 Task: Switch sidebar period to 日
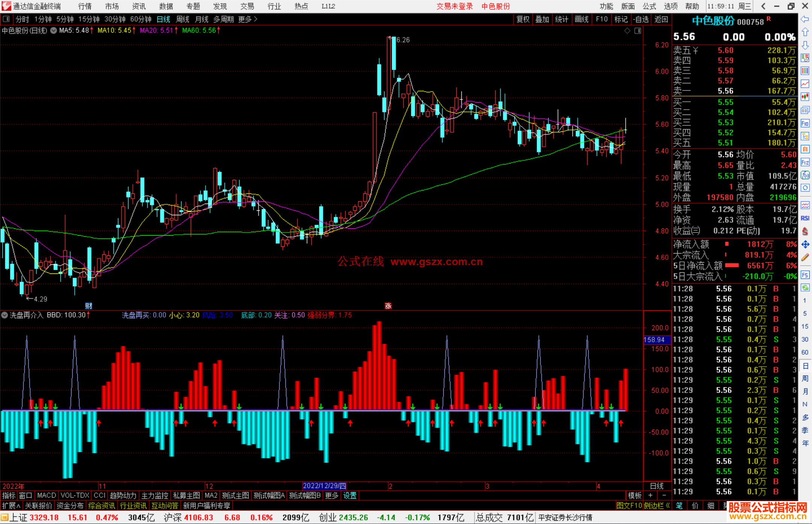(805, 365)
